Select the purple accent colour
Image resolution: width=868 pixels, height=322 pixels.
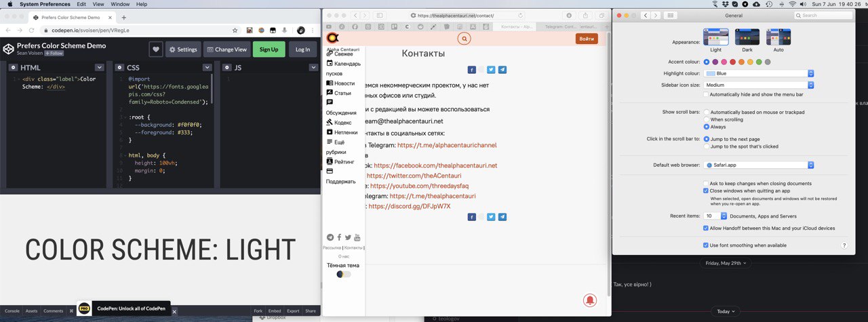click(715, 62)
